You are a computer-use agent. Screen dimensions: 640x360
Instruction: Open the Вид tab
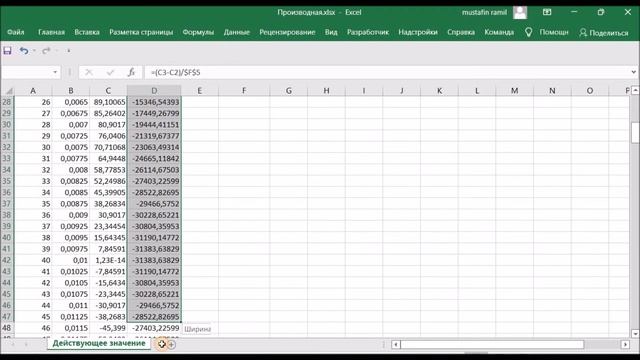coord(331,32)
